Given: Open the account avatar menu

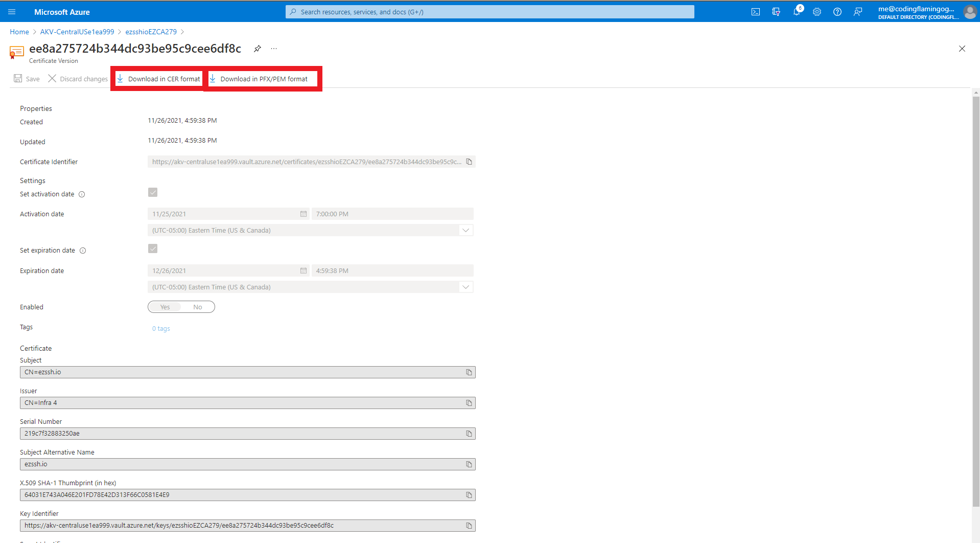Looking at the screenshot, I should pos(970,12).
